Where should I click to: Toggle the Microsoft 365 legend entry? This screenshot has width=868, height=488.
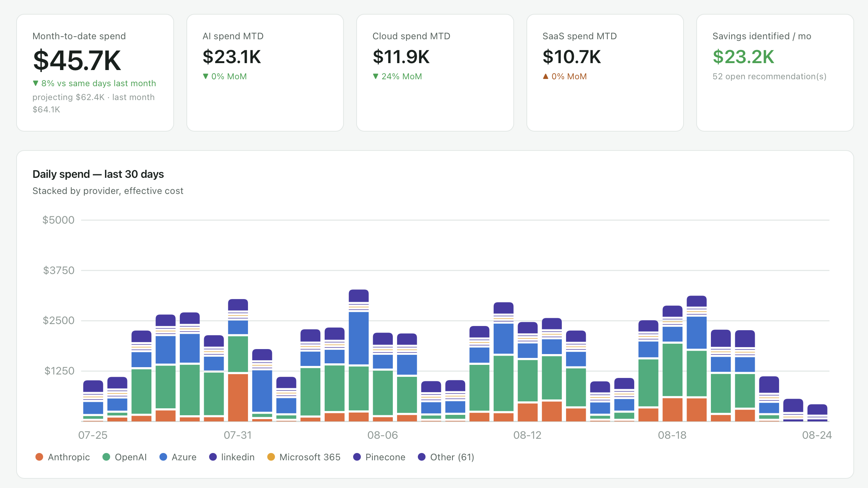(304, 457)
